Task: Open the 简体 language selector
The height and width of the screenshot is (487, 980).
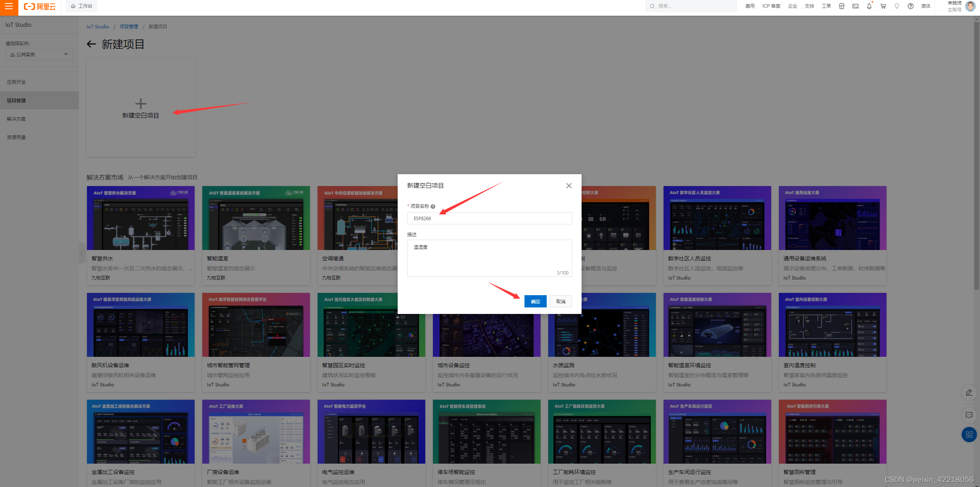Action: 926,6
